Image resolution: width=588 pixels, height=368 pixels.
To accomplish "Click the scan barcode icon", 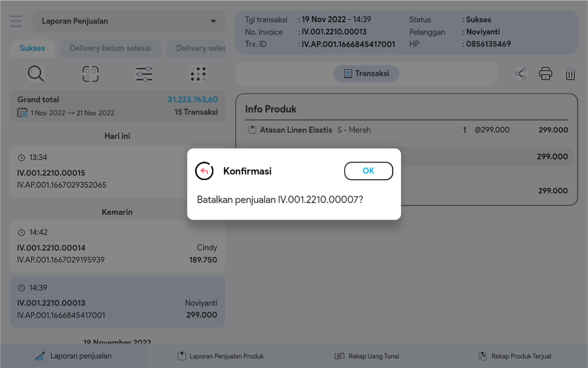I will pos(90,74).
